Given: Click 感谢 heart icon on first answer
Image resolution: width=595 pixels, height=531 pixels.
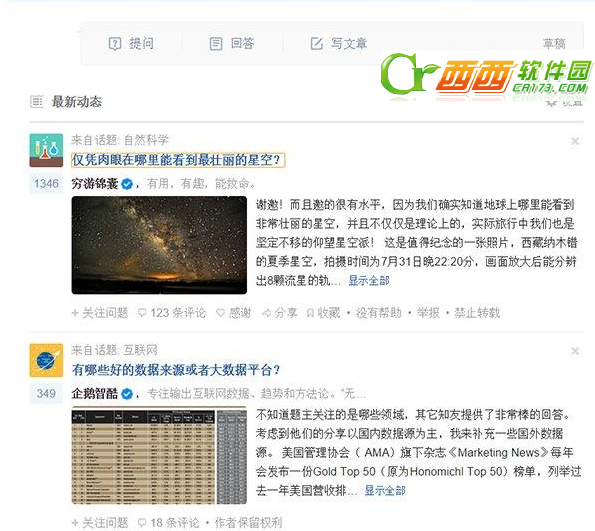Looking at the screenshot, I should point(220,313).
